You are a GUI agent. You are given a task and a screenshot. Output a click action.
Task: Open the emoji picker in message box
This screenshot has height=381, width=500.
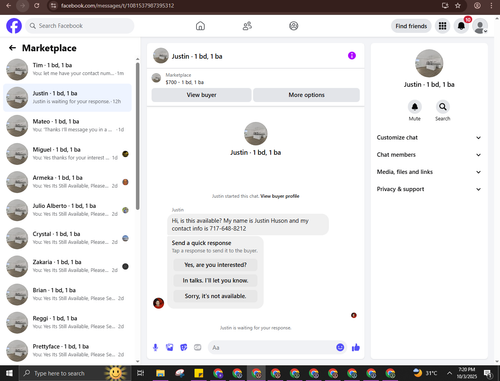(340, 347)
